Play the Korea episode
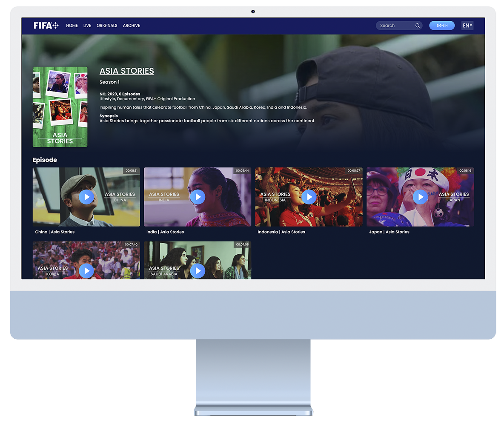Viewport: 504px width, 426px height. (86, 271)
